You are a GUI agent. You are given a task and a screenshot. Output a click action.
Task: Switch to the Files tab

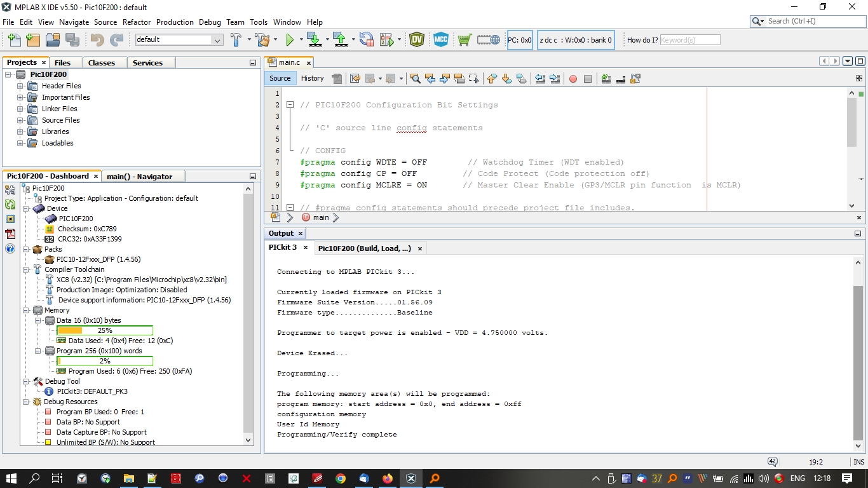pyautogui.click(x=62, y=62)
